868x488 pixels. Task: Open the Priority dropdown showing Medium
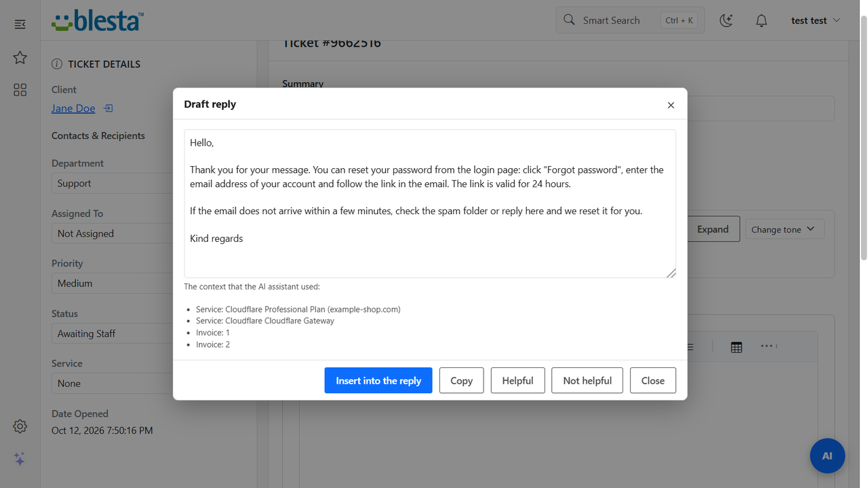pos(113,283)
